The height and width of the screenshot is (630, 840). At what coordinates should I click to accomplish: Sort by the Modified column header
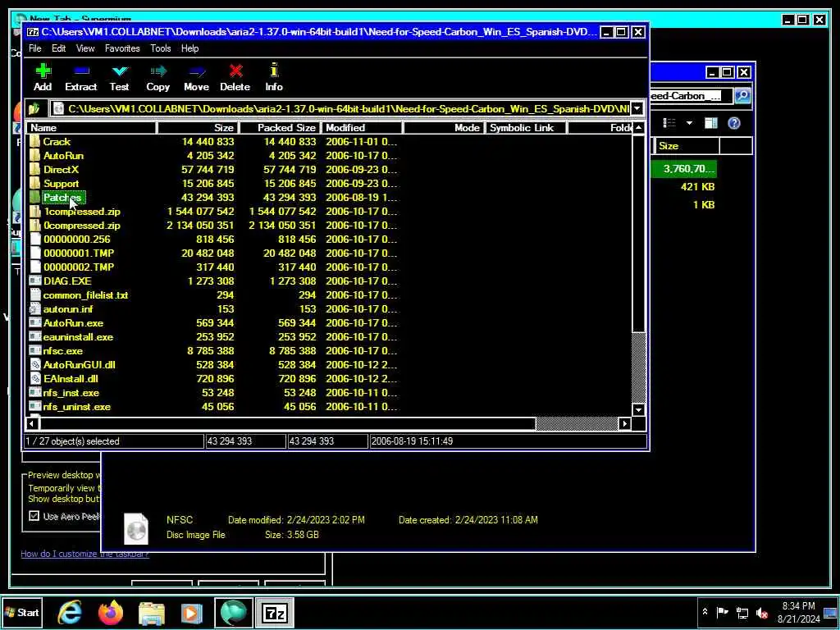tap(362, 127)
